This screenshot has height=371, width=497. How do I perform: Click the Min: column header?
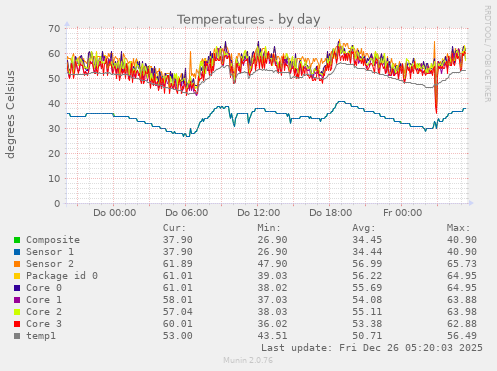(x=269, y=228)
